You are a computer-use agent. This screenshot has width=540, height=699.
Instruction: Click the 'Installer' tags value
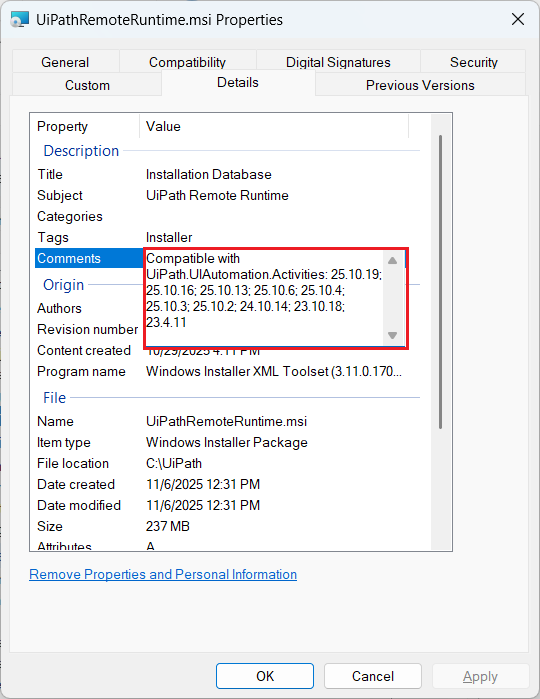point(169,237)
